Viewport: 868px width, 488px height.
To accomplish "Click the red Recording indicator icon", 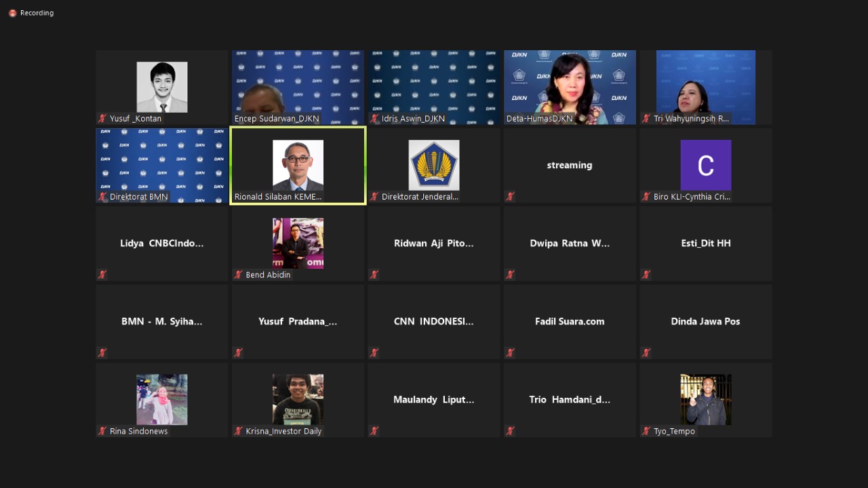I will 12,13.
